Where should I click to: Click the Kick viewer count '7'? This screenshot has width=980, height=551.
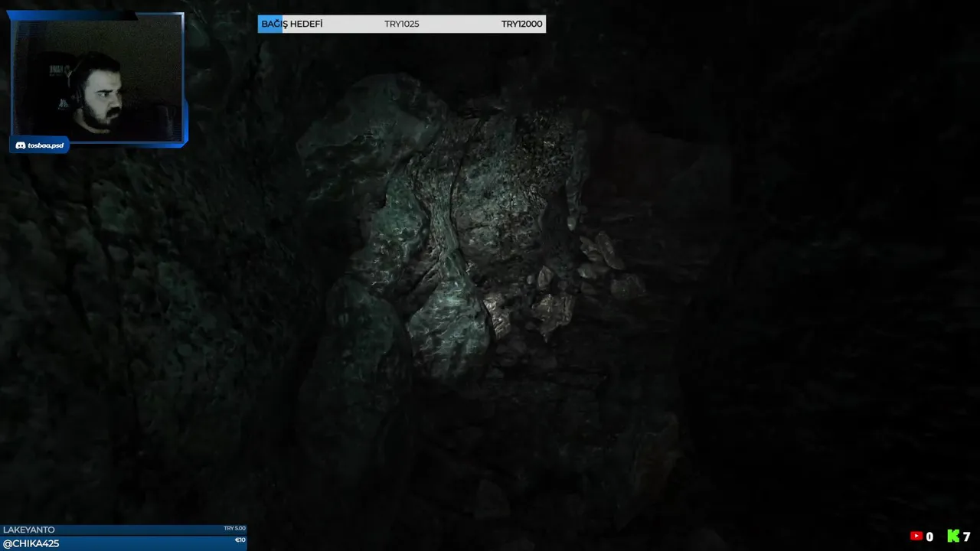pos(967,537)
